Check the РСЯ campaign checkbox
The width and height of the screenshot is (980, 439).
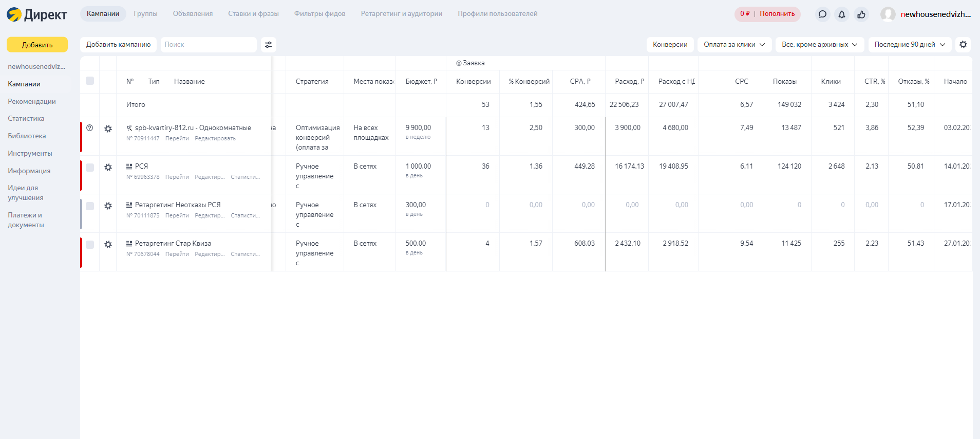[x=90, y=168]
